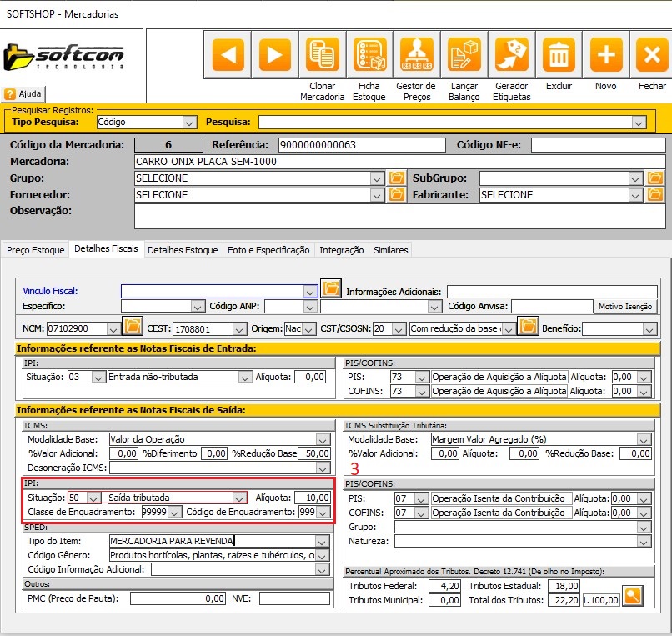Add a new item with Novo

click(x=606, y=56)
